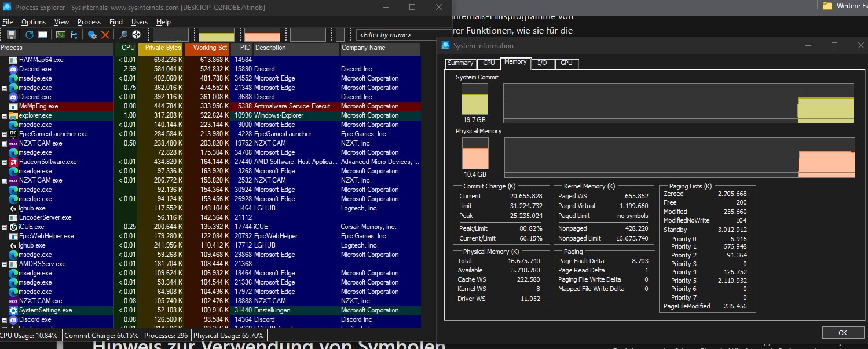
Task: Click the RAMMap64.exe process icon
Action: (x=13, y=60)
